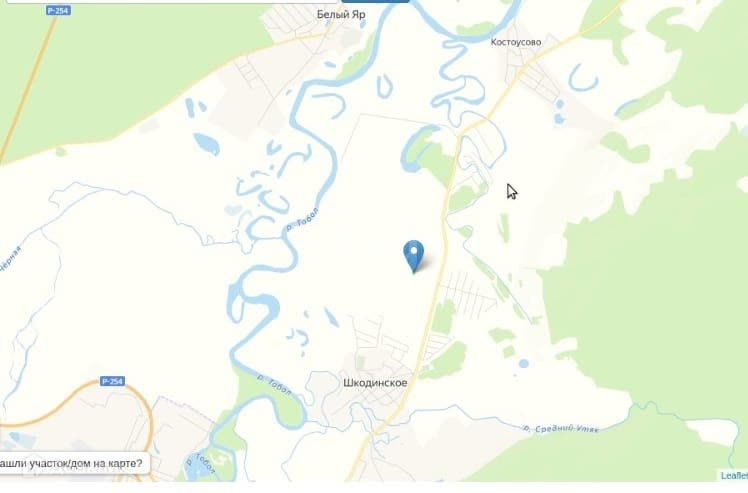Click the 'р. Тобол' river label near the meander

(301, 220)
